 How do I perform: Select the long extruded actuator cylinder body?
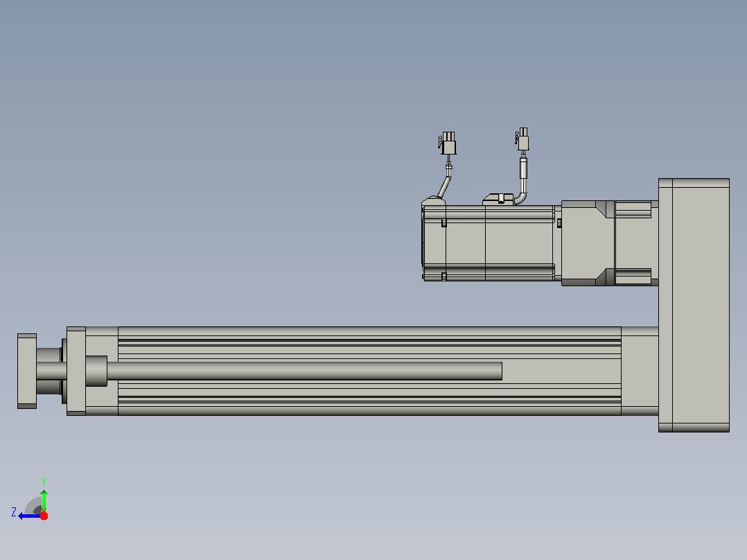coord(369,371)
